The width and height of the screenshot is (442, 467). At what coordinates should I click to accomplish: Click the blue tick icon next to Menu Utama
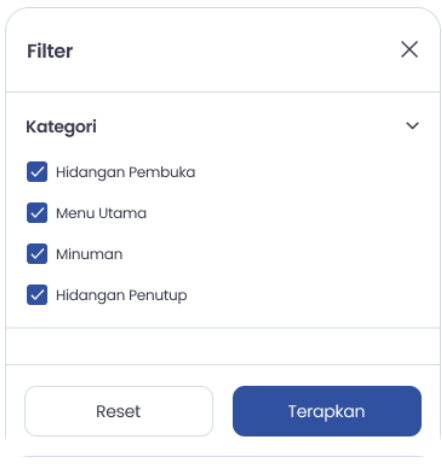[x=37, y=213]
